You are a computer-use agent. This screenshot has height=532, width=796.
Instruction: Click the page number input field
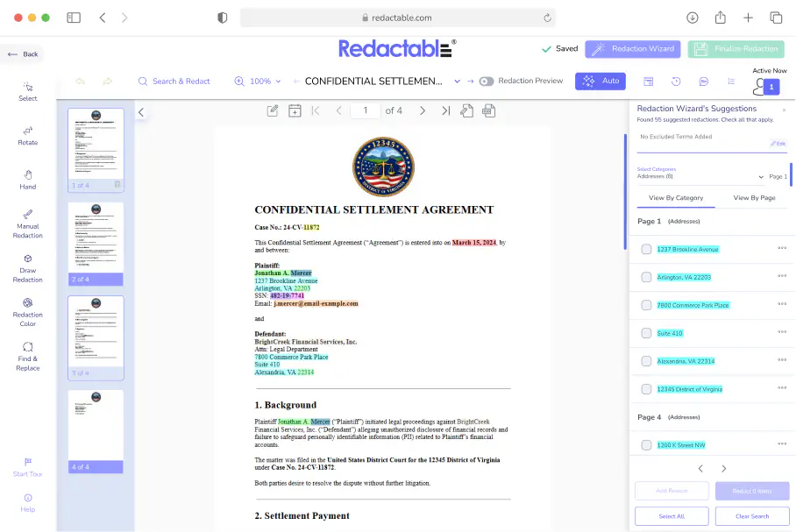(366, 110)
